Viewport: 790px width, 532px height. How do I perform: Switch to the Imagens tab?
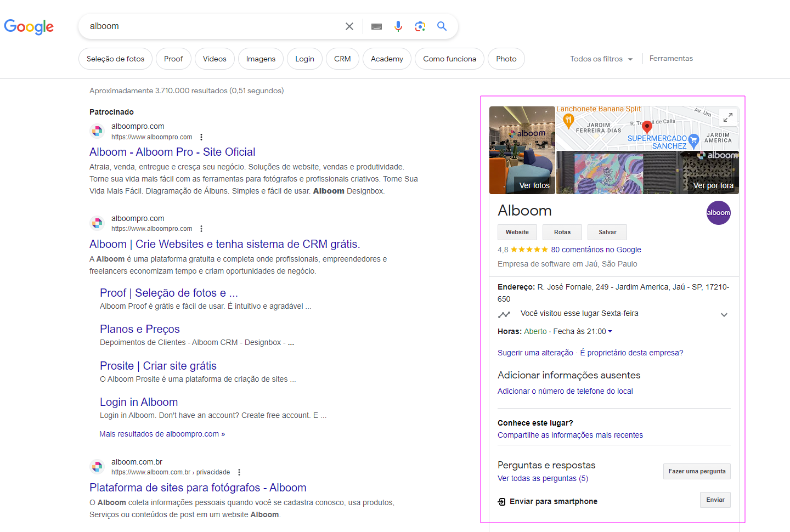click(x=261, y=59)
